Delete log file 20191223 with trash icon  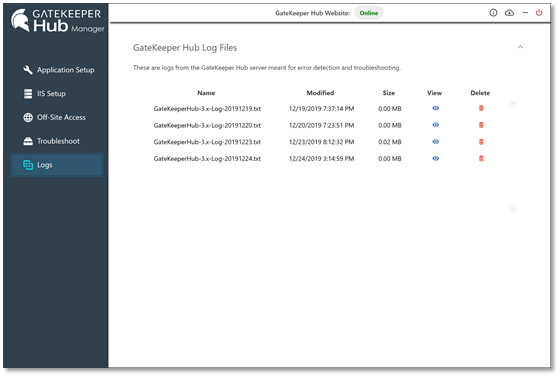pos(481,142)
